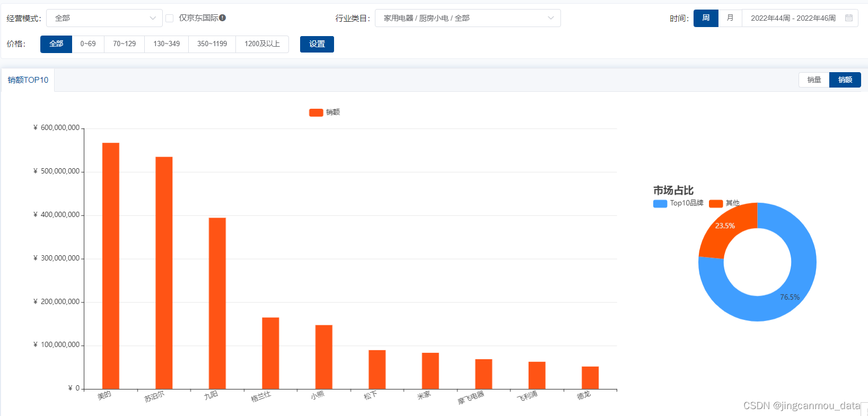This screenshot has height=416, width=868.
Task: Click the ¥ 300,000,000 axis label
Action: (x=56, y=258)
